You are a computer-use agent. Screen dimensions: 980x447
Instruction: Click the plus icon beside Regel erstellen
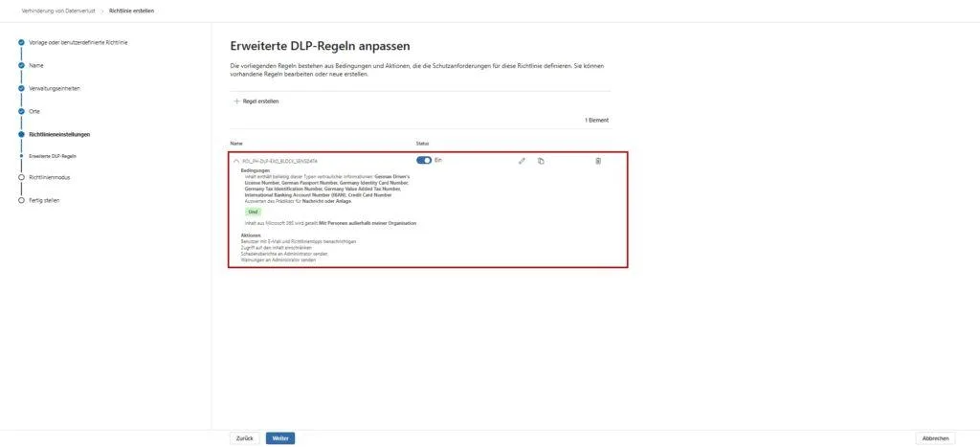pyautogui.click(x=237, y=101)
